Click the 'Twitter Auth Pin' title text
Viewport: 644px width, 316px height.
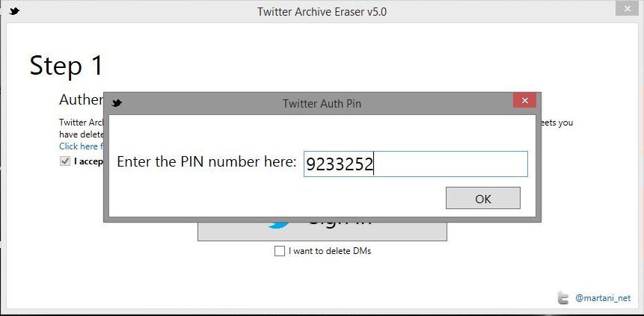[x=322, y=103]
